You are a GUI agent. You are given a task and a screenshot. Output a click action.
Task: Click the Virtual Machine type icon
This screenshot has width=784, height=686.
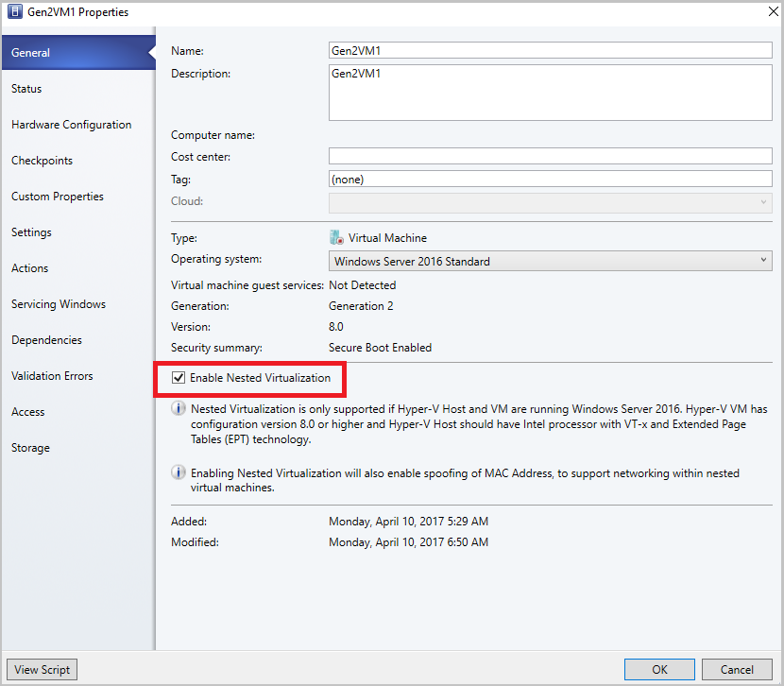pyautogui.click(x=336, y=237)
